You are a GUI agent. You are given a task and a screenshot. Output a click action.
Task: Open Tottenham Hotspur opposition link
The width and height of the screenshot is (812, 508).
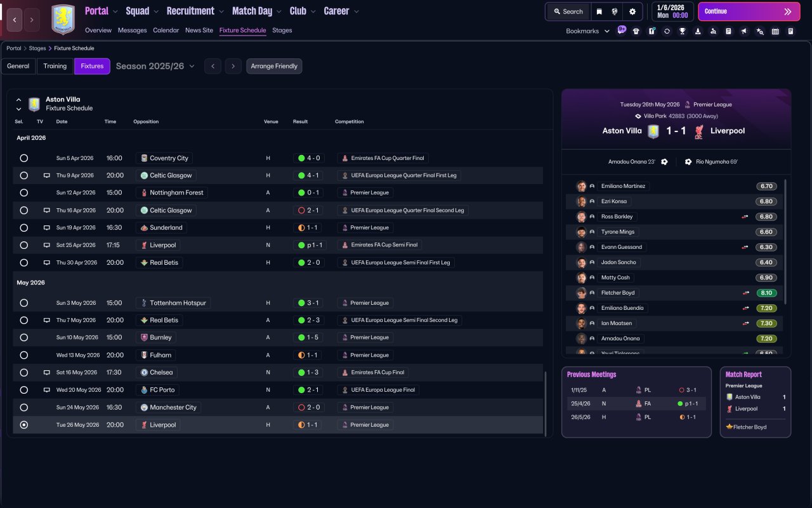(x=173, y=303)
